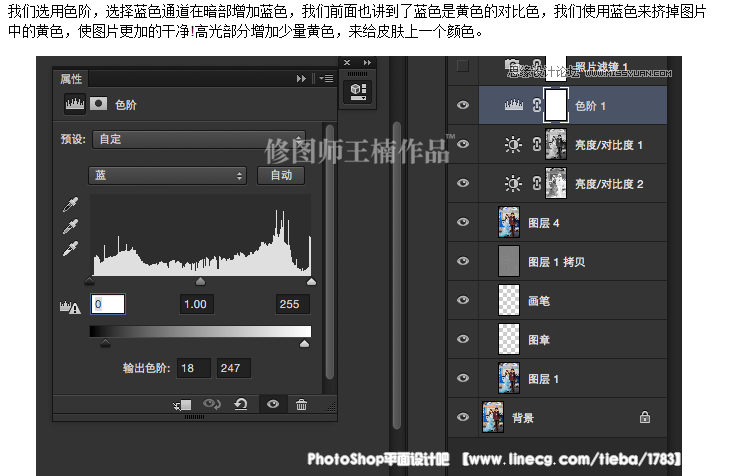The image size is (731, 476).
Task: Open the 预设 preset dropdown
Action: click(x=199, y=139)
